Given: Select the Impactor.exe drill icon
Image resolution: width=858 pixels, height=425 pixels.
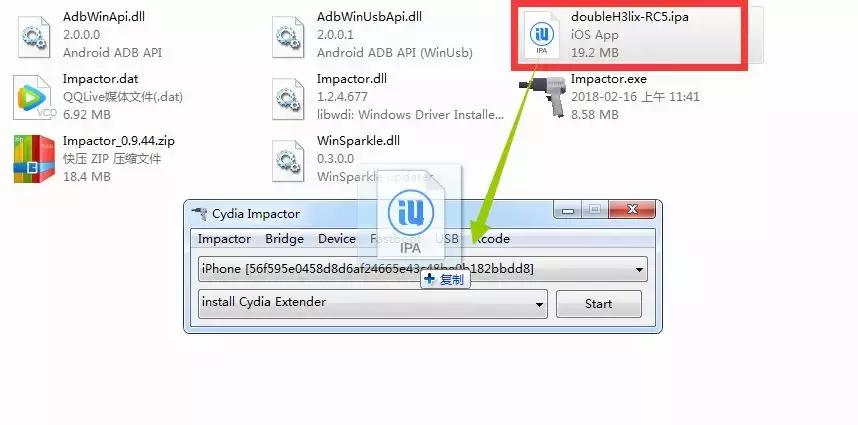Looking at the screenshot, I should point(543,96).
